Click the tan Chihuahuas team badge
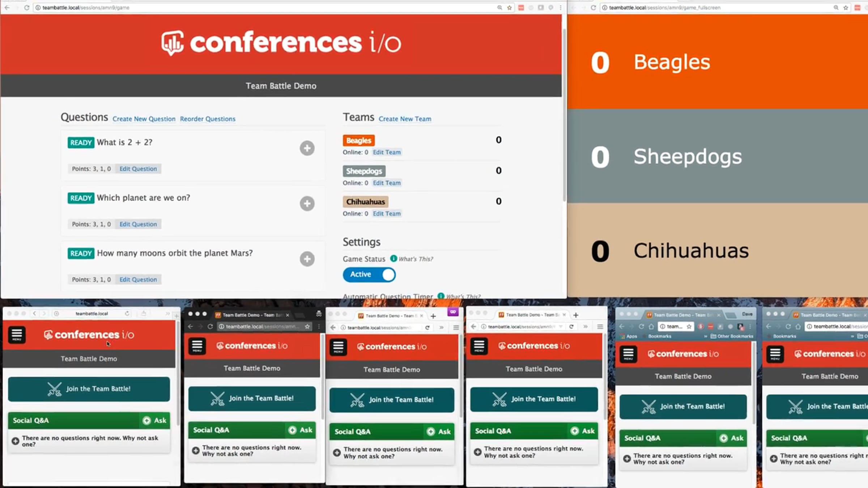Viewport: 868px width, 488px height. pyautogui.click(x=366, y=202)
